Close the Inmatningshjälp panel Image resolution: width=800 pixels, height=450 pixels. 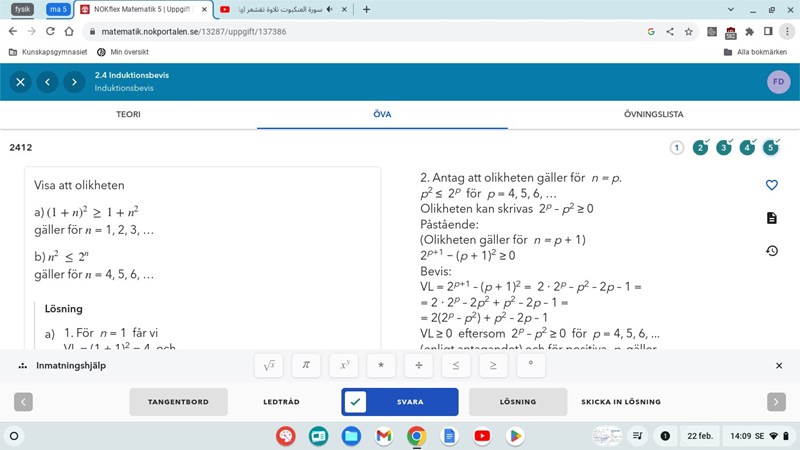click(779, 366)
